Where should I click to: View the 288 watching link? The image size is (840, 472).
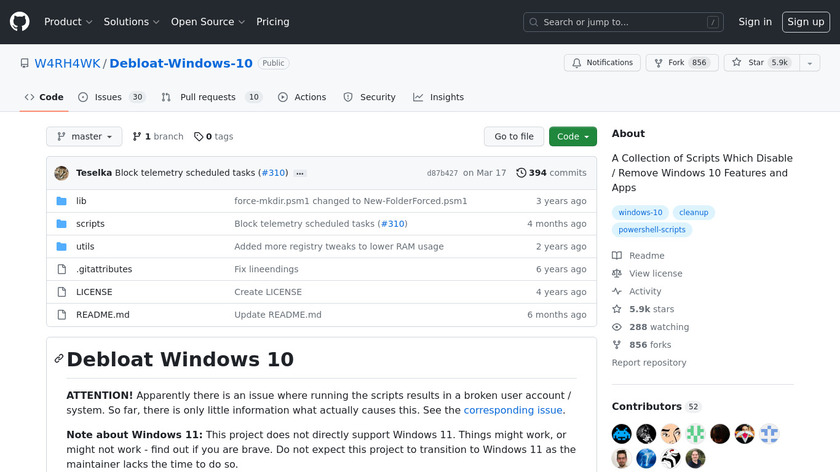pos(650,327)
